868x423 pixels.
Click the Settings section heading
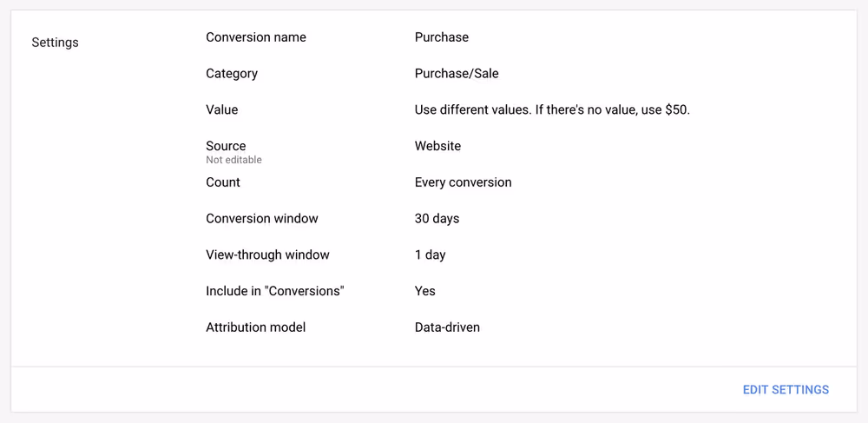55,43
